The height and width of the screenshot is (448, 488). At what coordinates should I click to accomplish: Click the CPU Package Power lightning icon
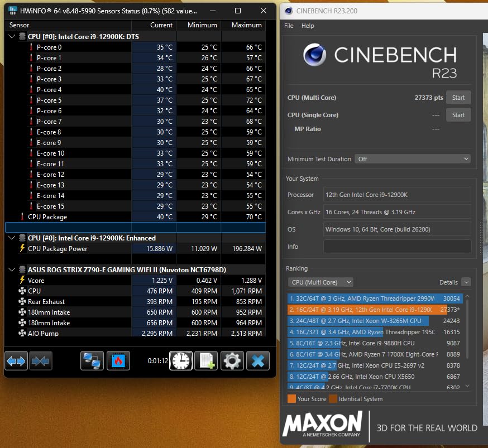pos(22,248)
